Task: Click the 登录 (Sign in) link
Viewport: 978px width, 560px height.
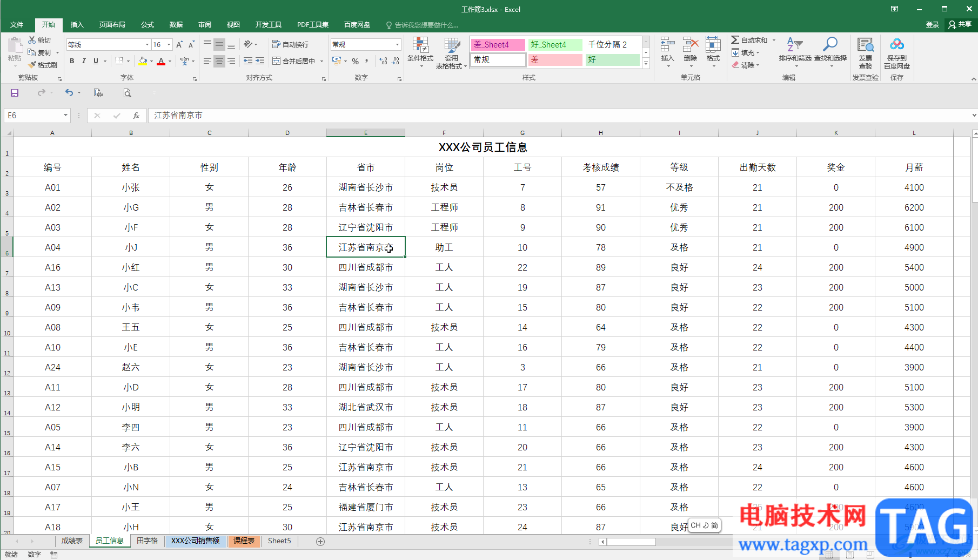Action: tap(932, 25)
